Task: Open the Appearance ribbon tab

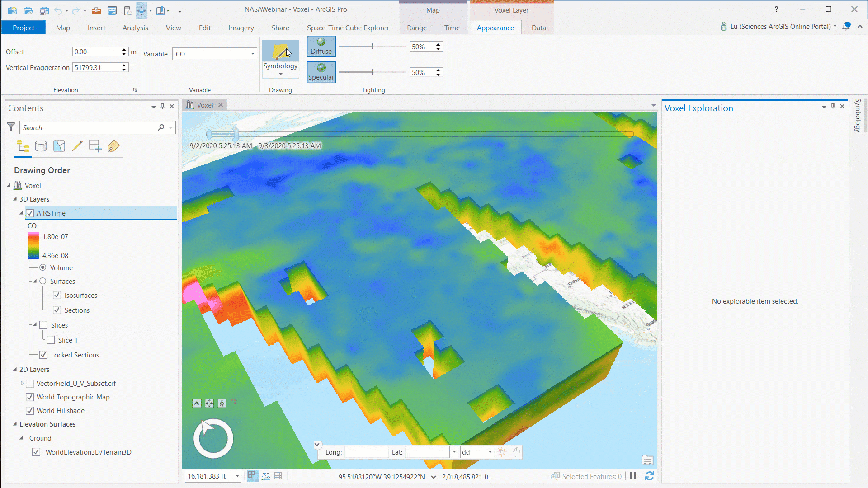Action: point(495,28)
